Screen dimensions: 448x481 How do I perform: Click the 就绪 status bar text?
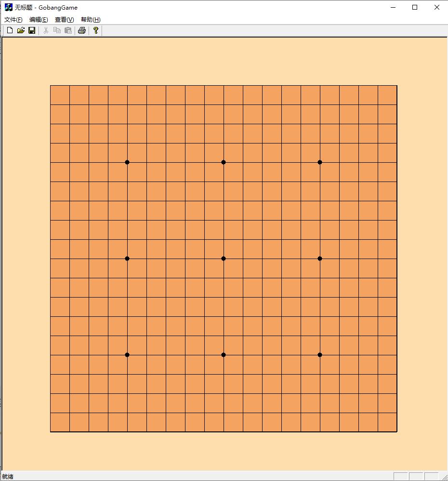8,476
